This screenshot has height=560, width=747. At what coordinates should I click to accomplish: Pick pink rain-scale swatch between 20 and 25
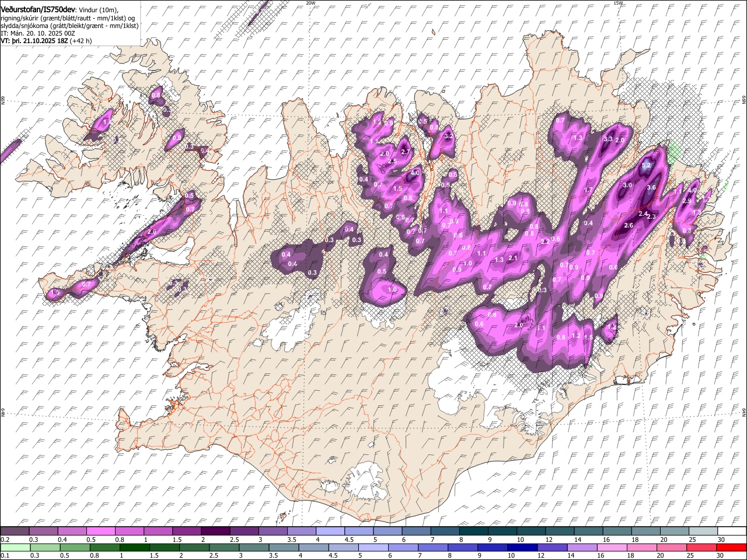(x=671, y=548)
